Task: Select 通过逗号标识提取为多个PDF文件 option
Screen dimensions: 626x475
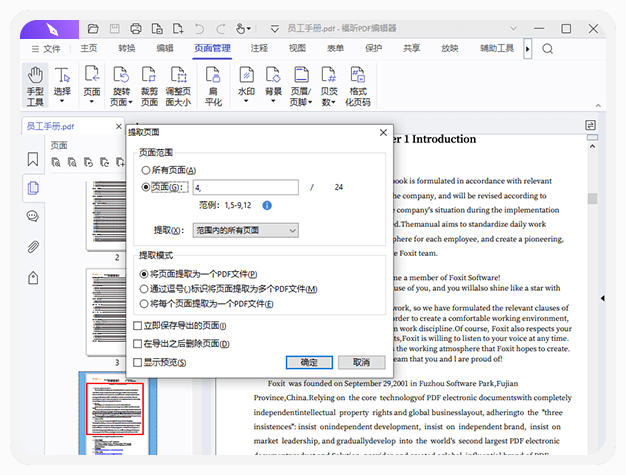Action: pos(228,289)
